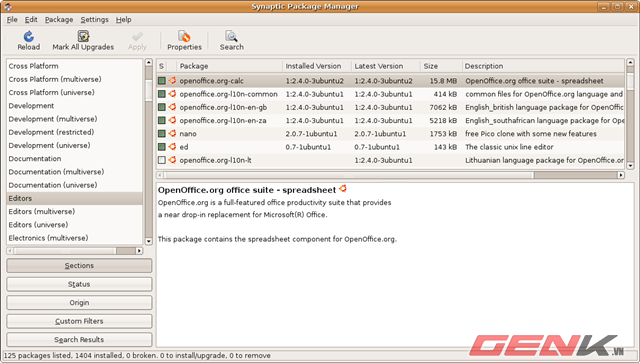This screenshot has height=363, width=640.
Task: Click Ubuntu logo beside nano package
Action: pyautogui.click(x=172, y=134)
